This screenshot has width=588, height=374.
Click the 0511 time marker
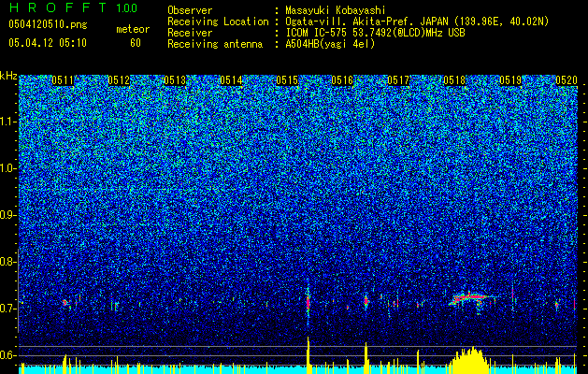(63, 80)
